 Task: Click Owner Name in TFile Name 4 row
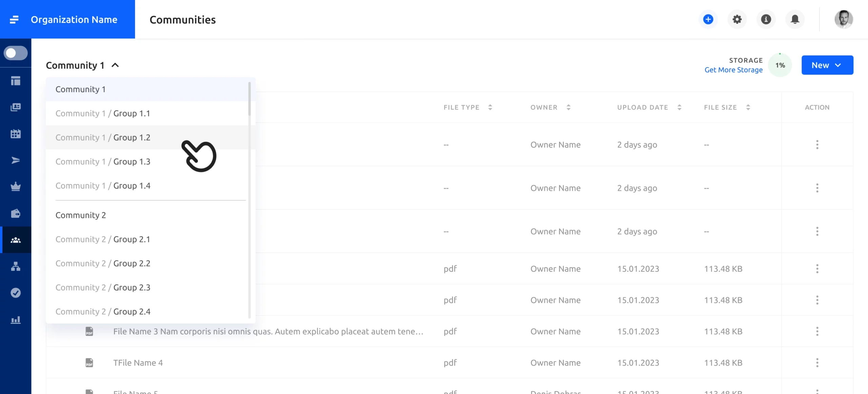(555, 363)
